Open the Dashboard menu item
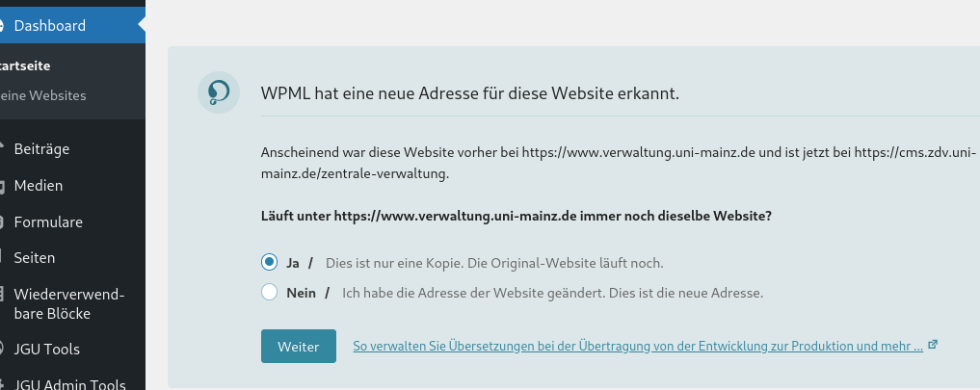The width and height of the screenshot is (980, 390). pos(72,26)
